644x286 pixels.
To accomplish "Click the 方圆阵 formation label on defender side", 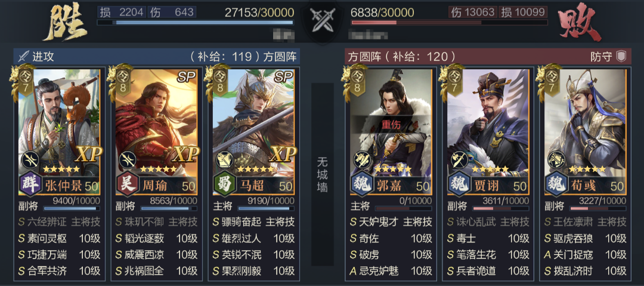I will coord(363,56).
